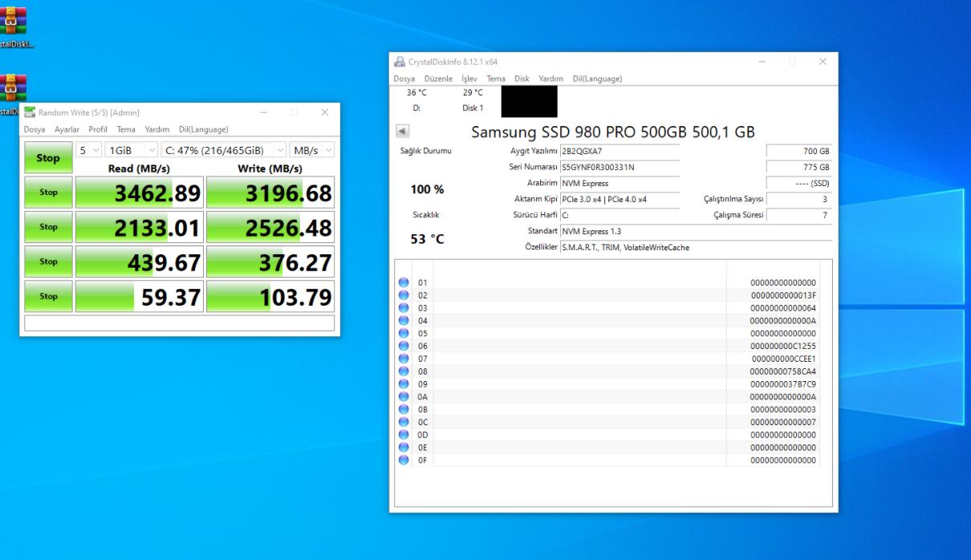Viewport: 971px width, 560px height.
Task: Open Disk menu in CrystalDiskInfo
Action: [522, 79]
